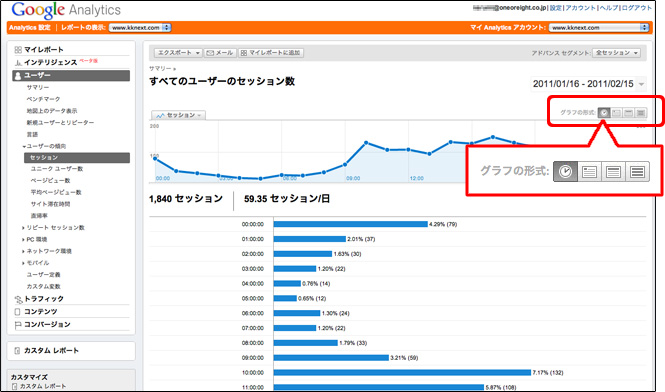The width and height of the screenshot is (665, 392).
Task: Open カスタム変数 report
Action: tap(43, 287)
